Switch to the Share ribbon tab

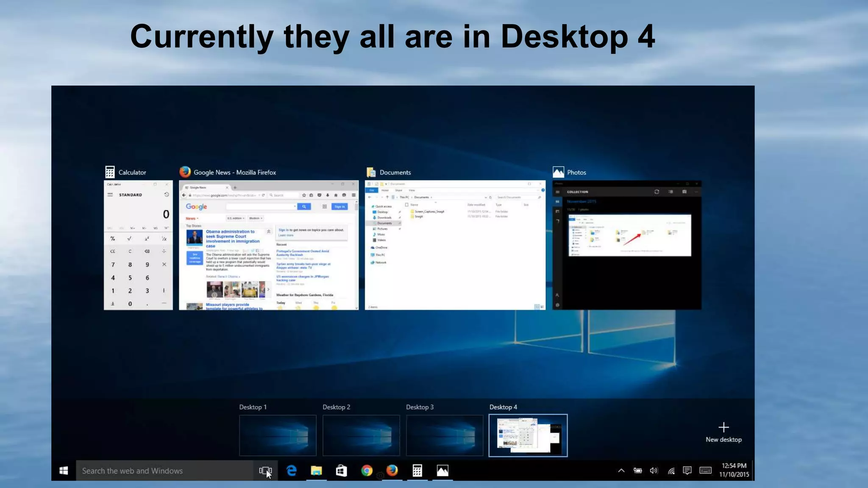(x=398, y=191)
